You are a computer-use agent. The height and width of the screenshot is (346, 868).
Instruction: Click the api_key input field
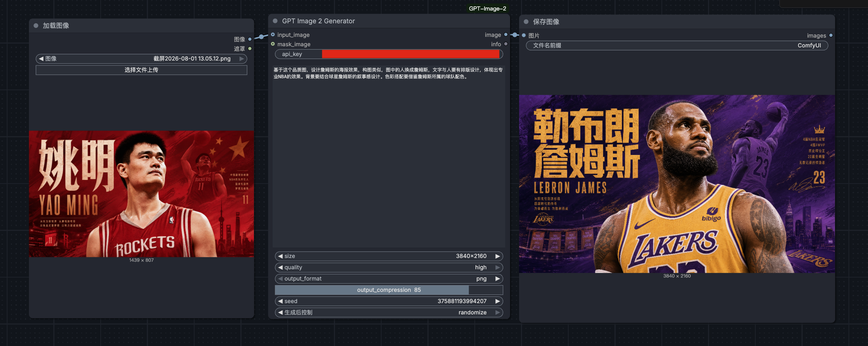pos(389,54)
